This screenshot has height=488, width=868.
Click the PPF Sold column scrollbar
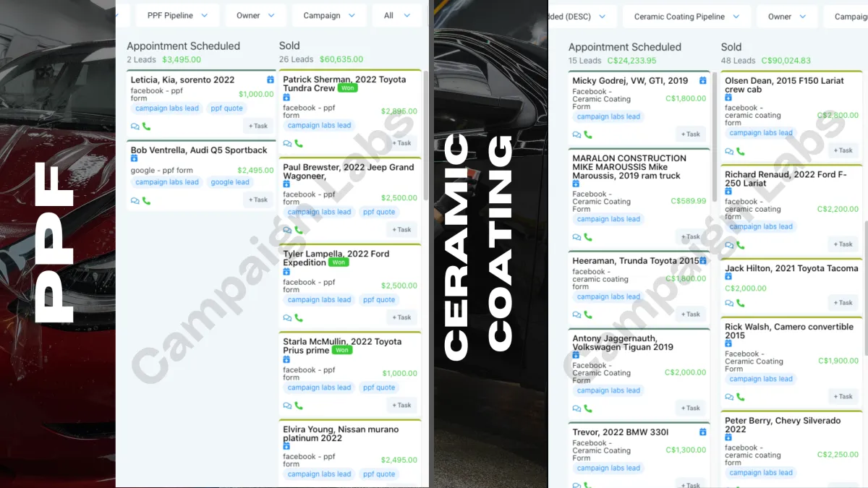click(426, 135)
